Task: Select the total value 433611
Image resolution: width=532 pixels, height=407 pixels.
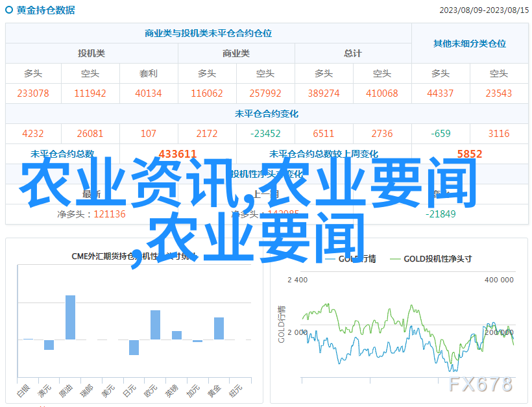Action: pyautogui.click(x=178, y=154)
